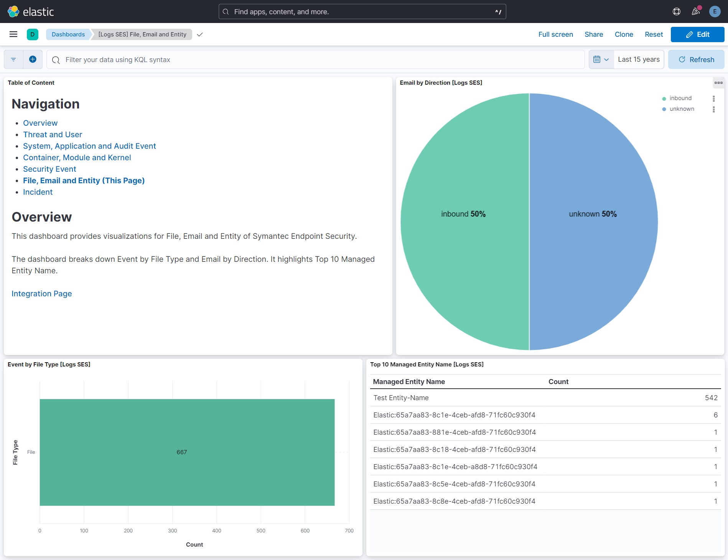
Task: Clone this dashboard
Action: pos(624,34)
